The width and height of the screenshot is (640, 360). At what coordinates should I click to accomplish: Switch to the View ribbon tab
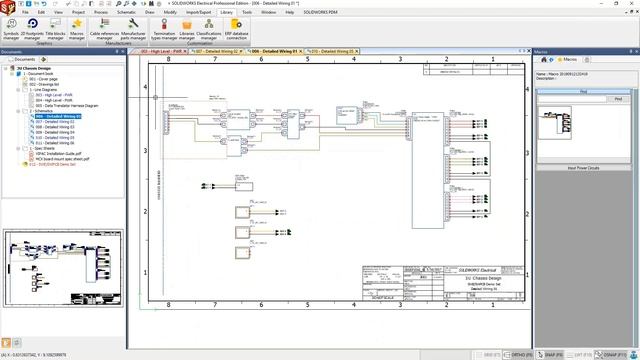[x=58, y=12]
